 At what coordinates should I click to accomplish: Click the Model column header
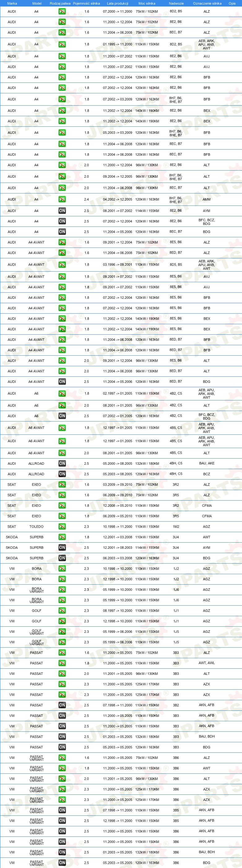point(37,3)
